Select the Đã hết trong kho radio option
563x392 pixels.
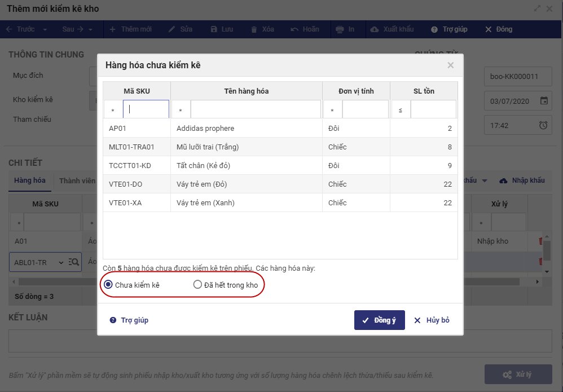(x=197, y=285)
